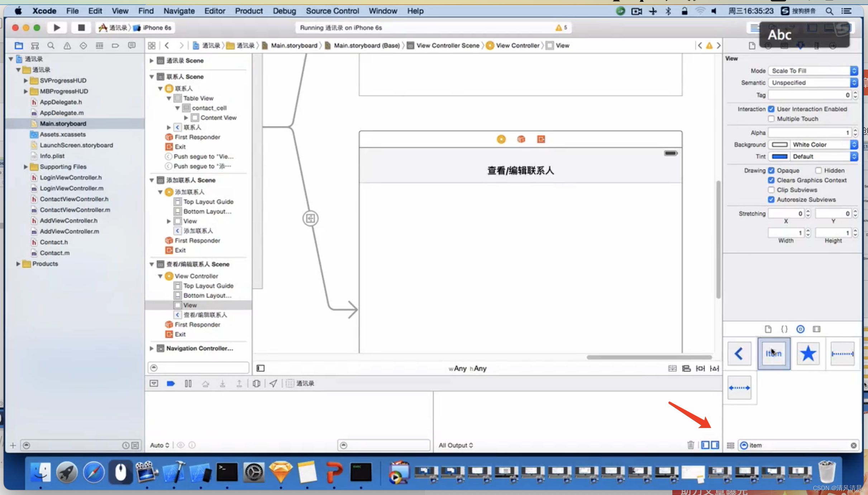Open the breakpoint navigator icon

115,46
